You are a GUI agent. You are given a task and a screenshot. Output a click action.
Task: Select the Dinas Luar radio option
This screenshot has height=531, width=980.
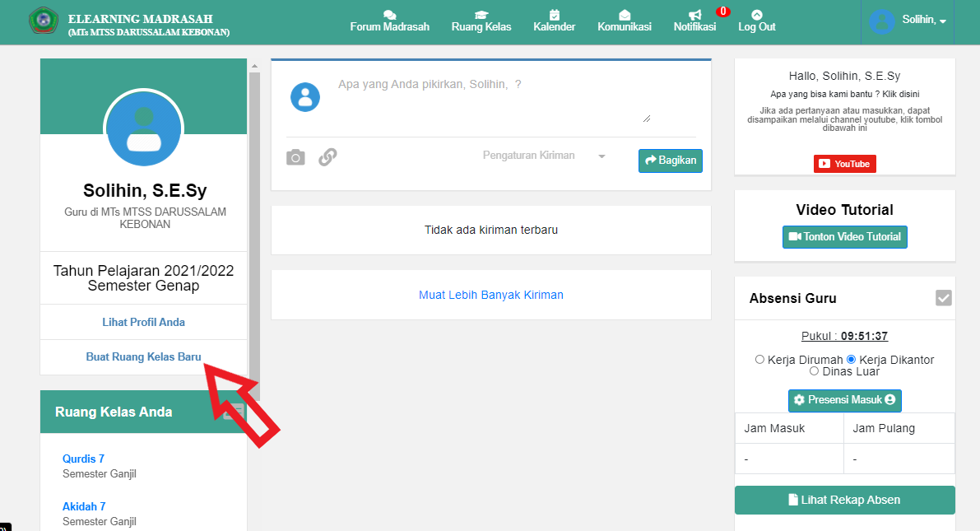814,371
